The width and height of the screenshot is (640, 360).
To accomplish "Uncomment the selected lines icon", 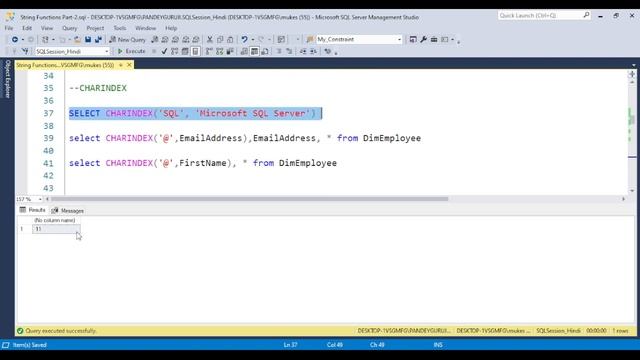I will coord(289,51).
